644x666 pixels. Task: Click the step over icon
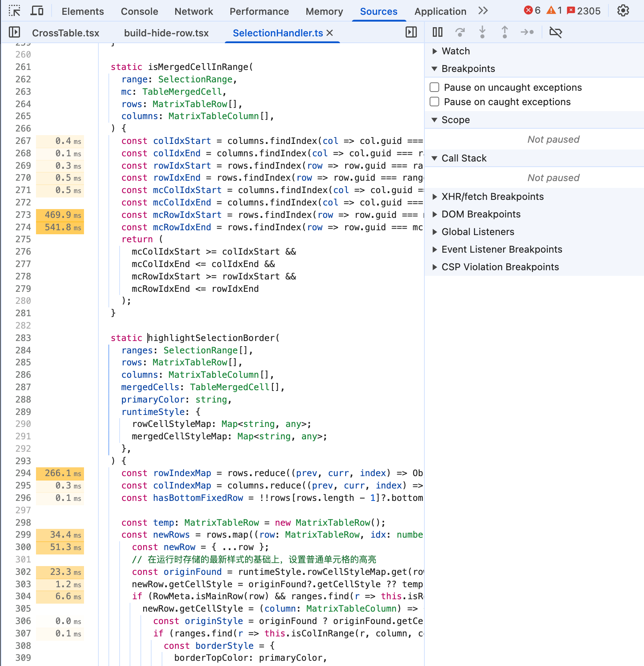460,32
